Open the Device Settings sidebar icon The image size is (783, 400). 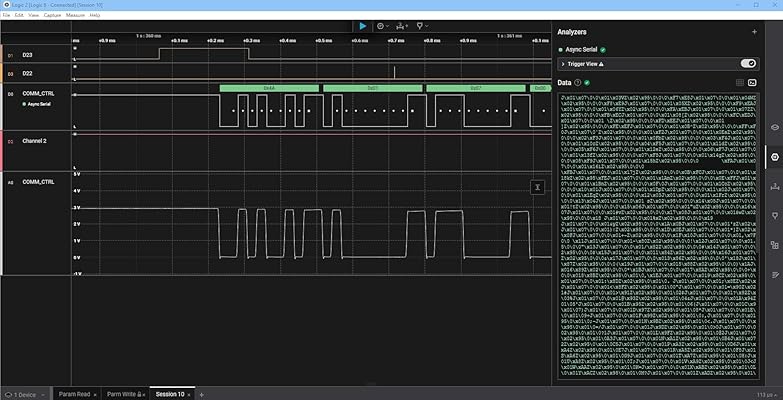(773, 128)
